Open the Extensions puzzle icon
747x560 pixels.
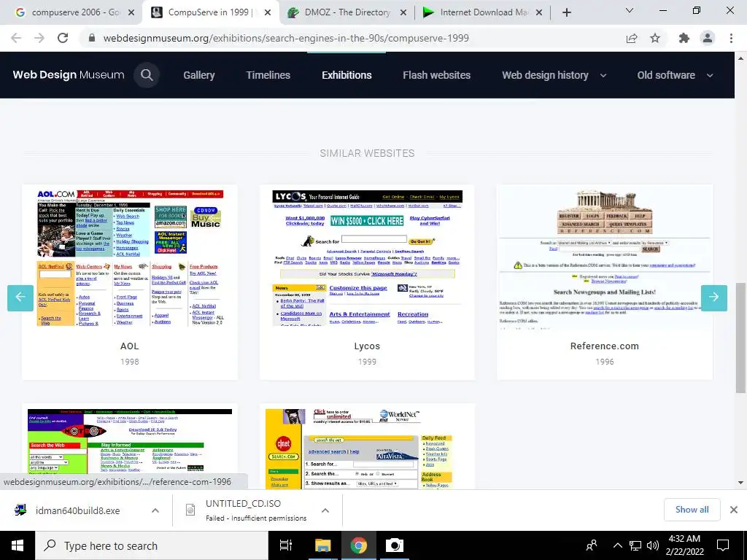coord(684,38)
